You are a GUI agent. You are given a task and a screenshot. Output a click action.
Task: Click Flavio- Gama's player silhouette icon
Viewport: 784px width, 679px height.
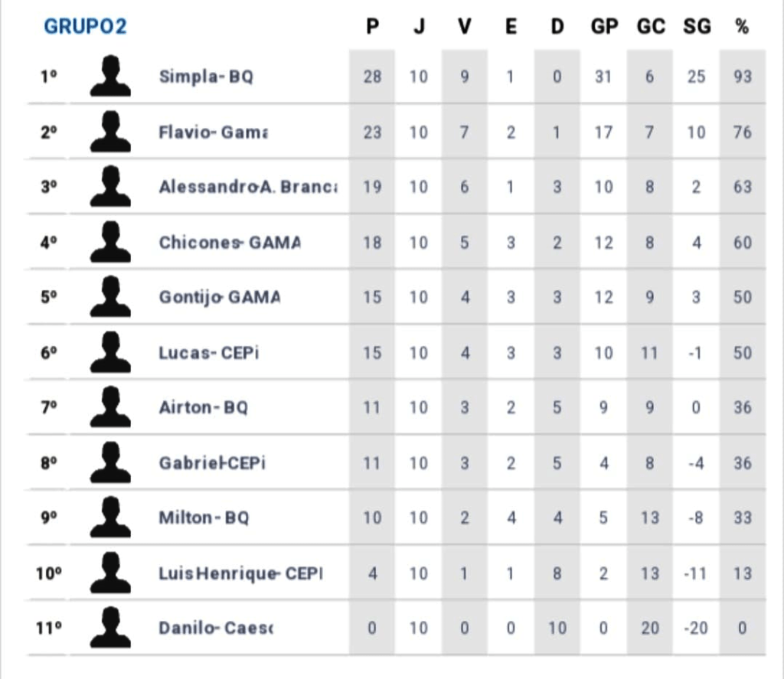[110, 132]
